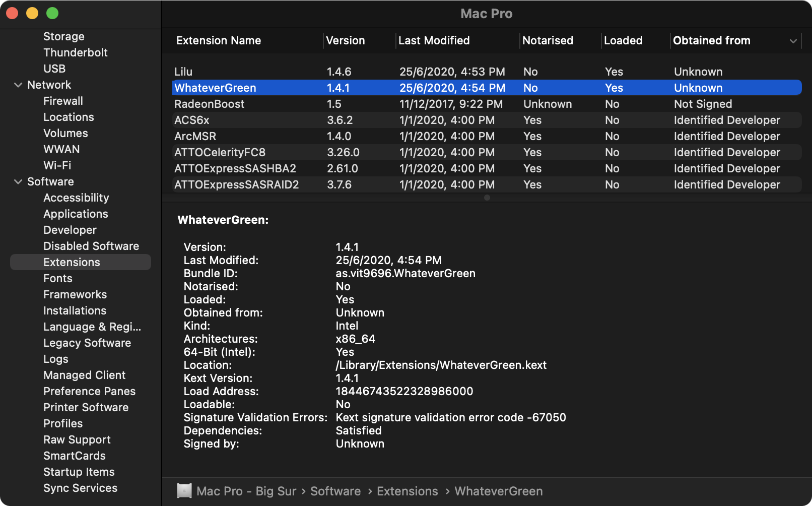Open Disabled Software in the sidebar

point(91,246)
